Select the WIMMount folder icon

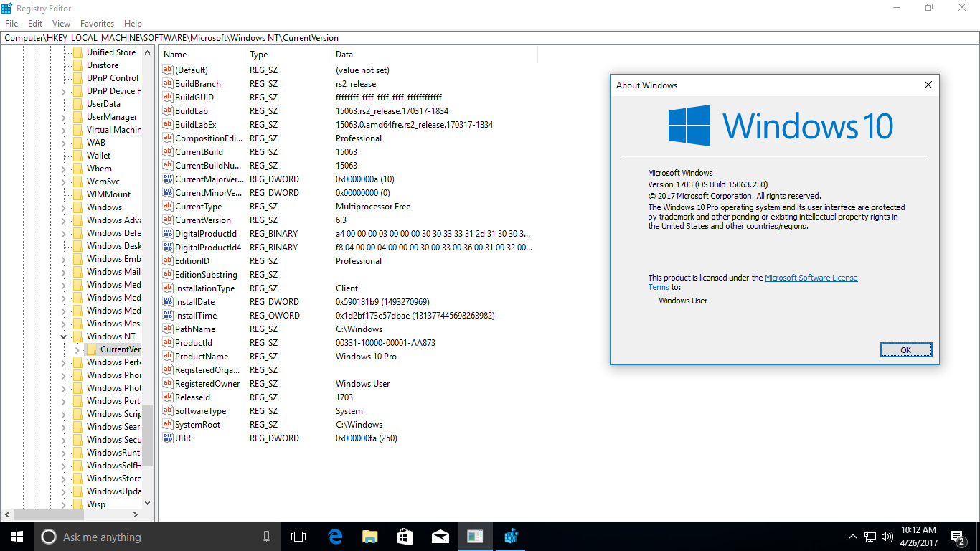77,194
